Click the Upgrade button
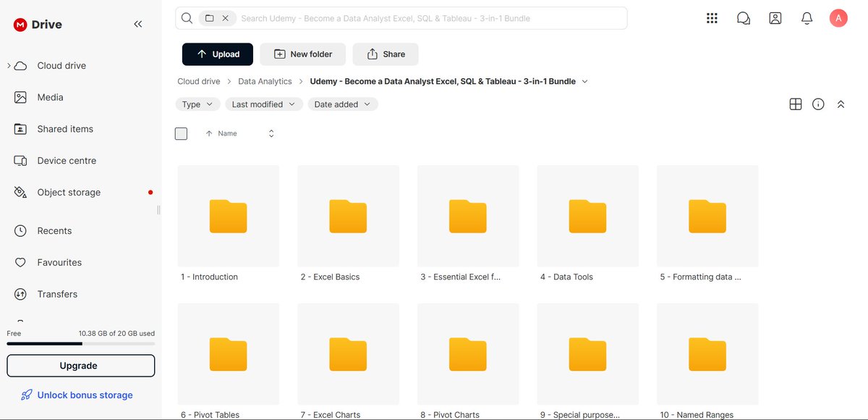 point(80,366)
